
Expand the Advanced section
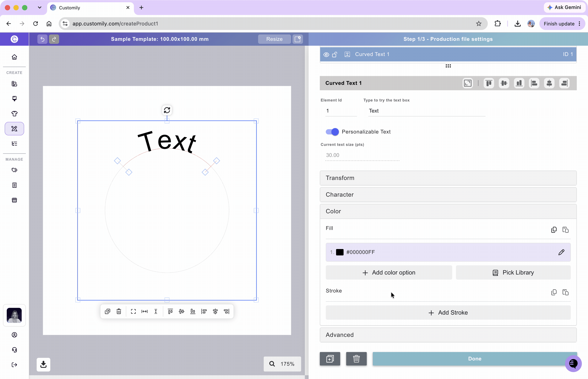[448, 335]
